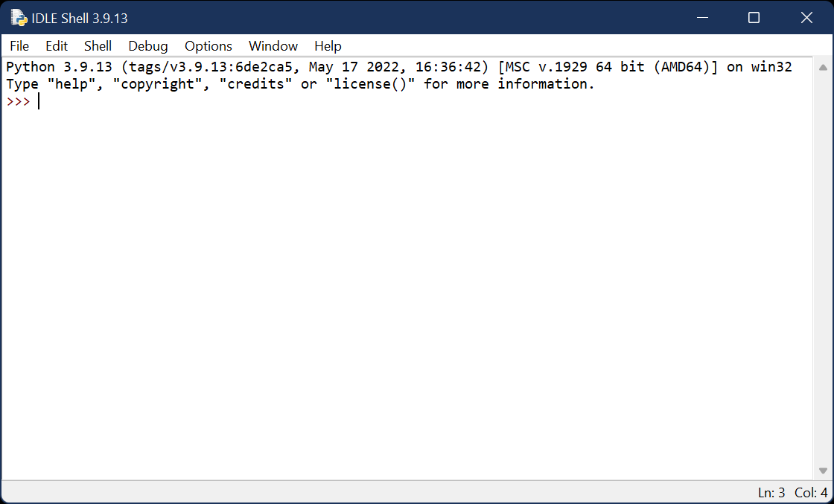Close the IDLE Shell window
This screenshot has height=504, width=834.
[806, 18]
